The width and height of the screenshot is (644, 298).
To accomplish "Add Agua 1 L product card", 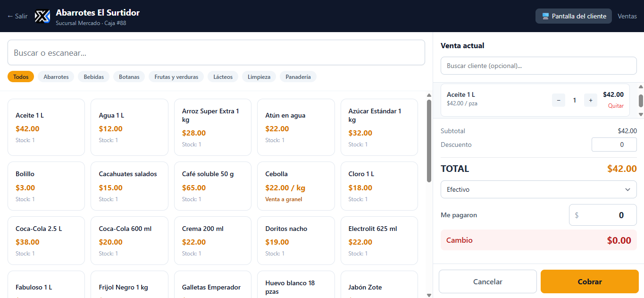I will (x=129, y=127).
